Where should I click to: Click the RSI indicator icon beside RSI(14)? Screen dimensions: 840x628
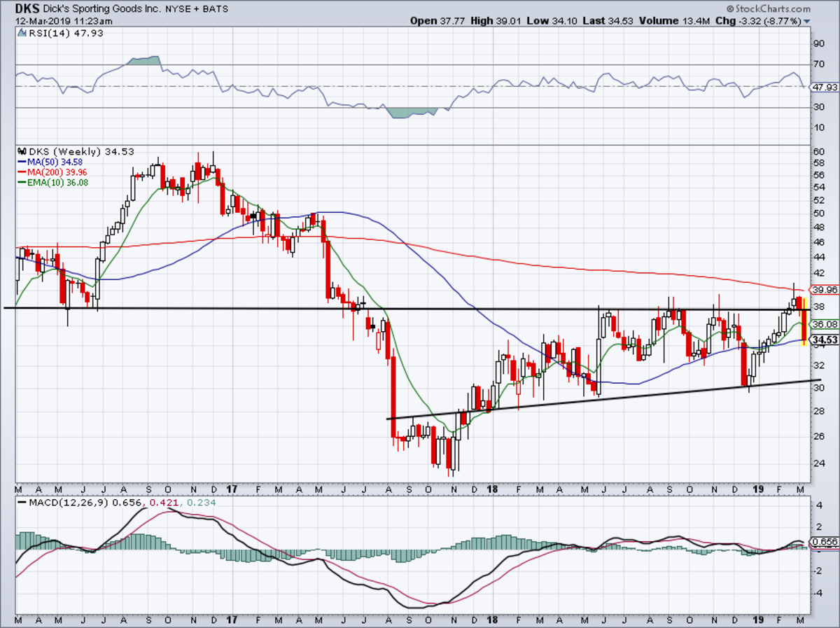click(x=22, y=32)
